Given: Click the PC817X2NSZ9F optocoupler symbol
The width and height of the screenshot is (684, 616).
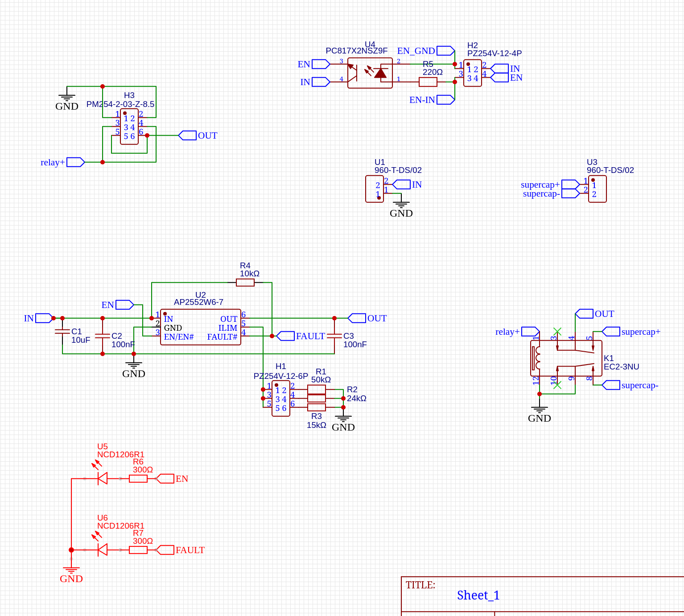Looking at the screenshot, I should point(370,73).
